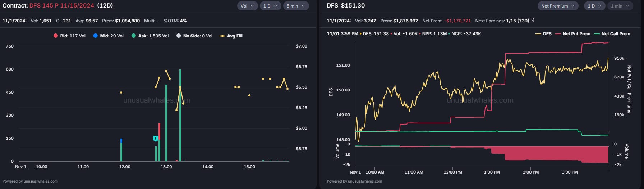The width and height of the screenshot is (644, 189).
Task: Click the left Powered by unusualwhales.com text
Action: [x=30, y=181]
